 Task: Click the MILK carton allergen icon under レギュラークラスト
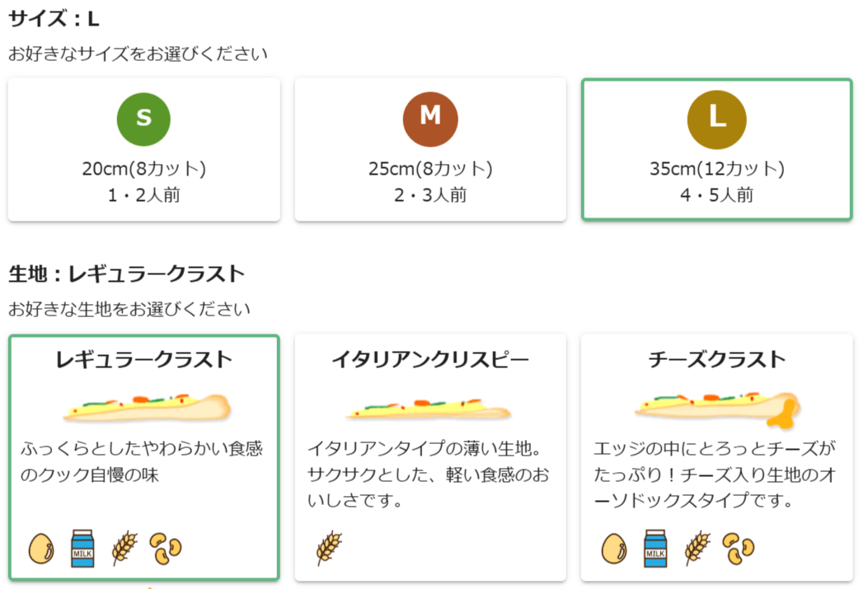tap(80, 547)
